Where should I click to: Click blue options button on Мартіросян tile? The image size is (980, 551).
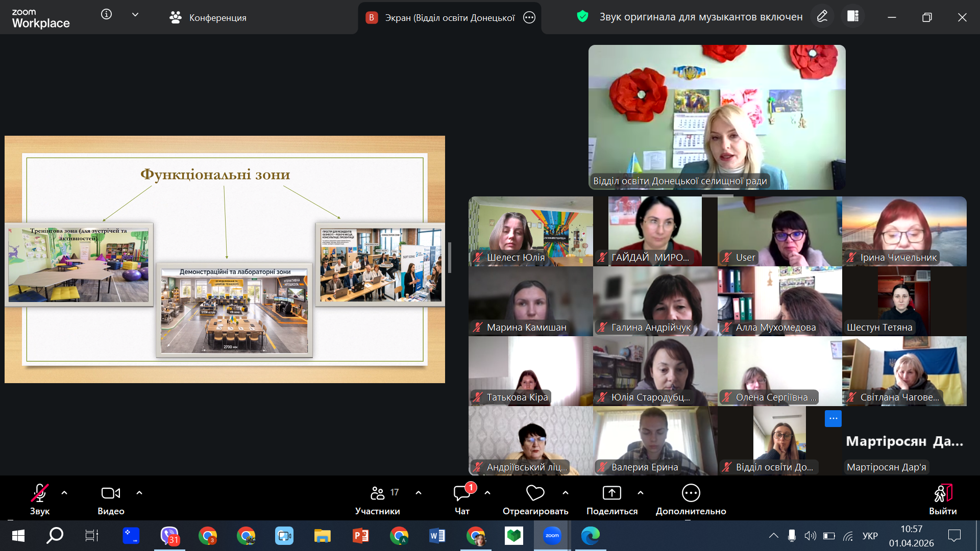pos(832,418)
